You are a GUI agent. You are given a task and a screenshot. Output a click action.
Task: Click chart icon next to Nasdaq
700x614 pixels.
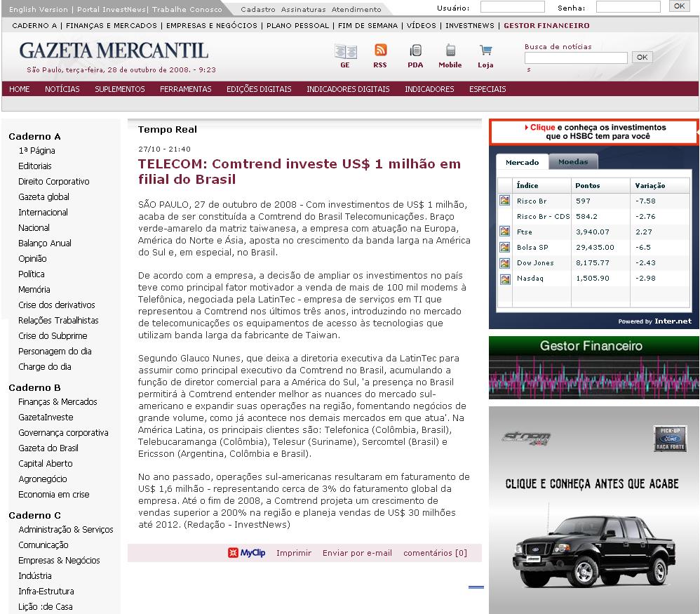pyautogui.click(x=504, y=279)
